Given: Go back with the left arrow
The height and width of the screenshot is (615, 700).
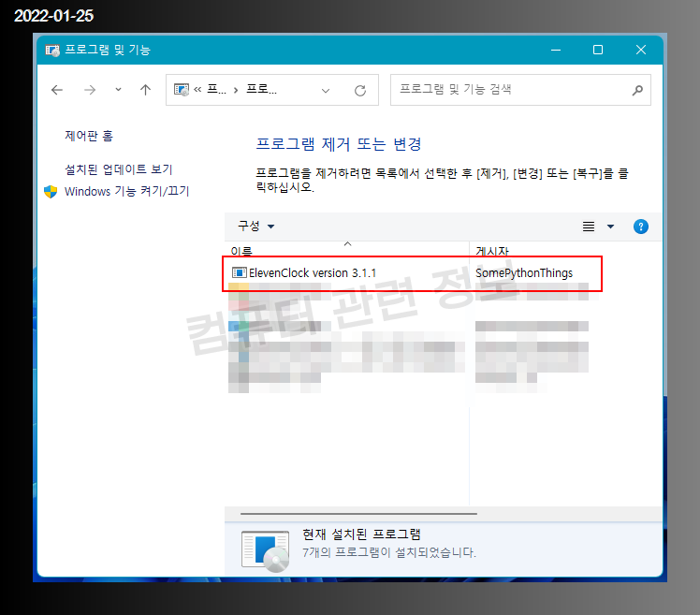Looking at the screenshot, I should [57, 90].
